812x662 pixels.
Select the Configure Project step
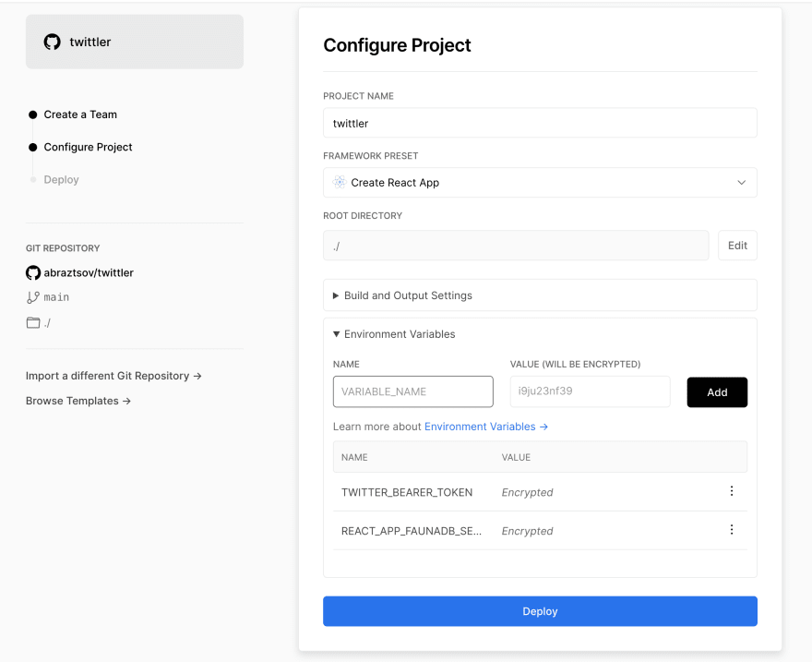click(x=88, y=147)
